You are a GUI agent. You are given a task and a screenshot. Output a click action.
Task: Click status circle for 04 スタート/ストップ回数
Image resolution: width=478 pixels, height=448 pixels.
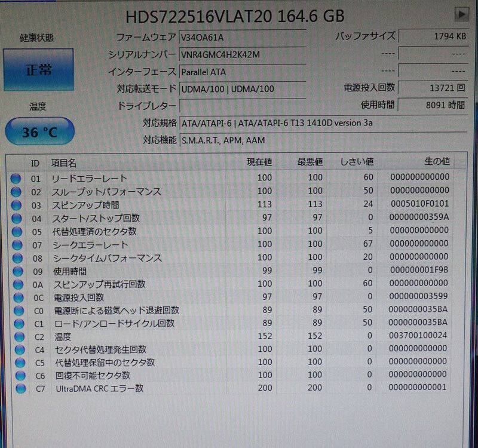[x=17, y=218]
